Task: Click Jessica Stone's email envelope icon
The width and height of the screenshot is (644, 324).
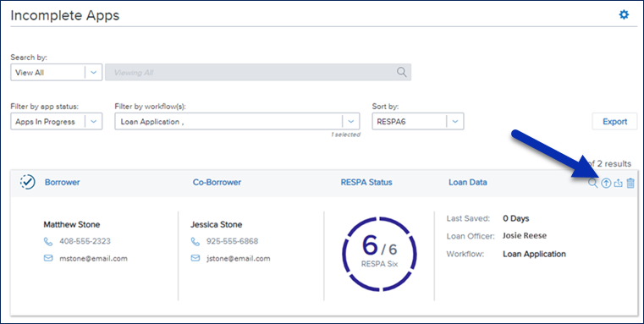Action: 195,258
